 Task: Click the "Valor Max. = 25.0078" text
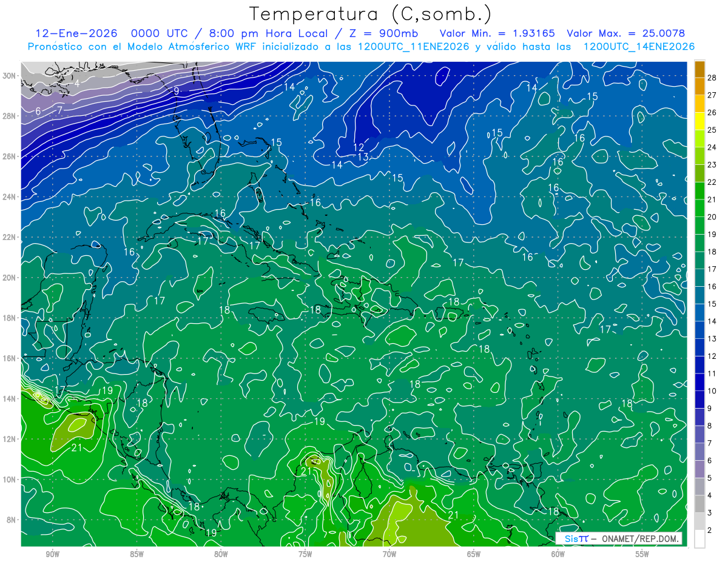626,33
